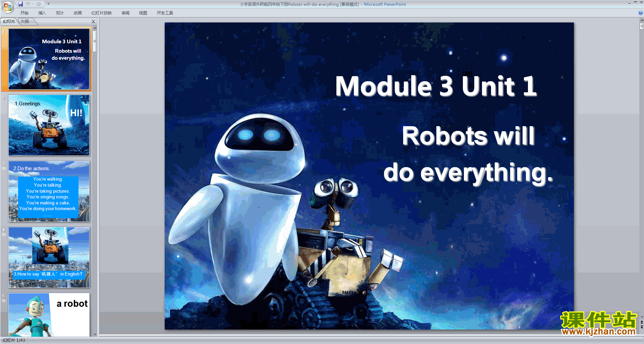The width and height of the screenshot is (644, 344).
Task: Click the main editor vertical scrollbar thumb
Action: point(642,27)
